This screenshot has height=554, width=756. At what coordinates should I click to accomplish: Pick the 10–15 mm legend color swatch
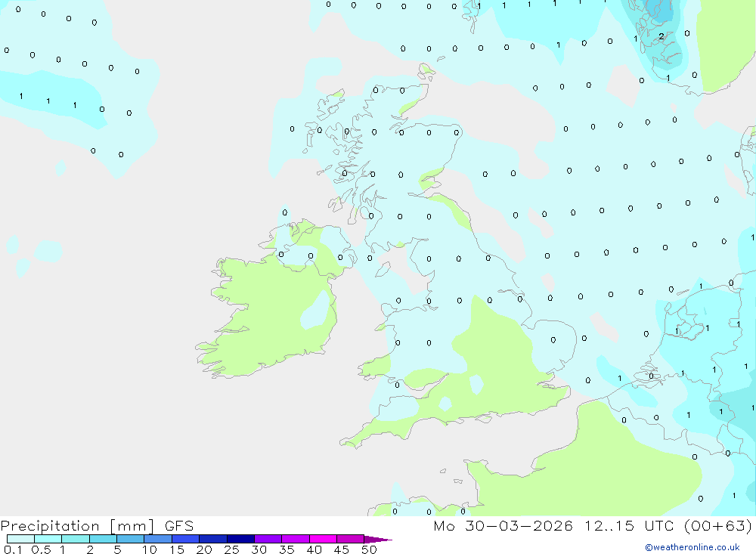point(158,539)
